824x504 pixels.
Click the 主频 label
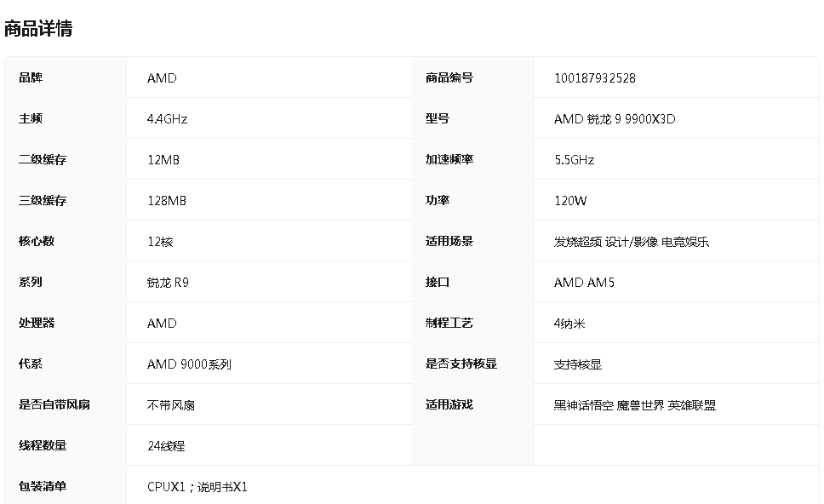pyautogui.click(x=31, y=119)
